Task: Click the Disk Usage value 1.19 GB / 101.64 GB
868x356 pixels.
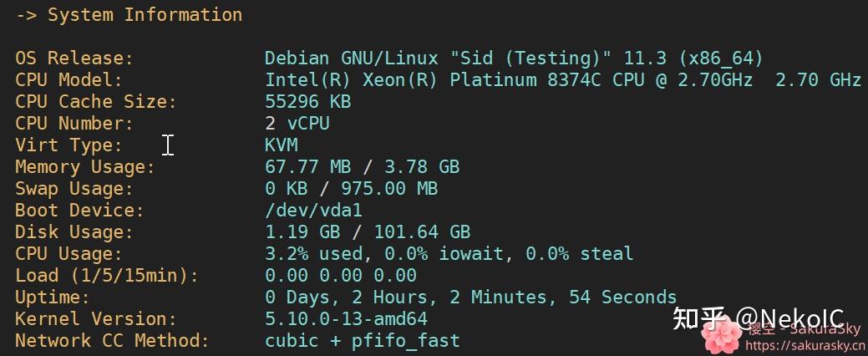Action: tap(368, 232)
